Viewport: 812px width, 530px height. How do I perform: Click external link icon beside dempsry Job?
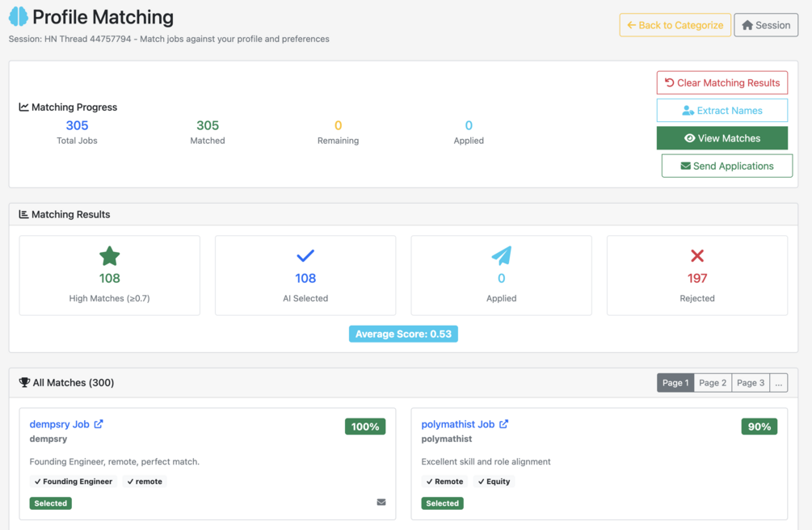[x=99, y=424]
